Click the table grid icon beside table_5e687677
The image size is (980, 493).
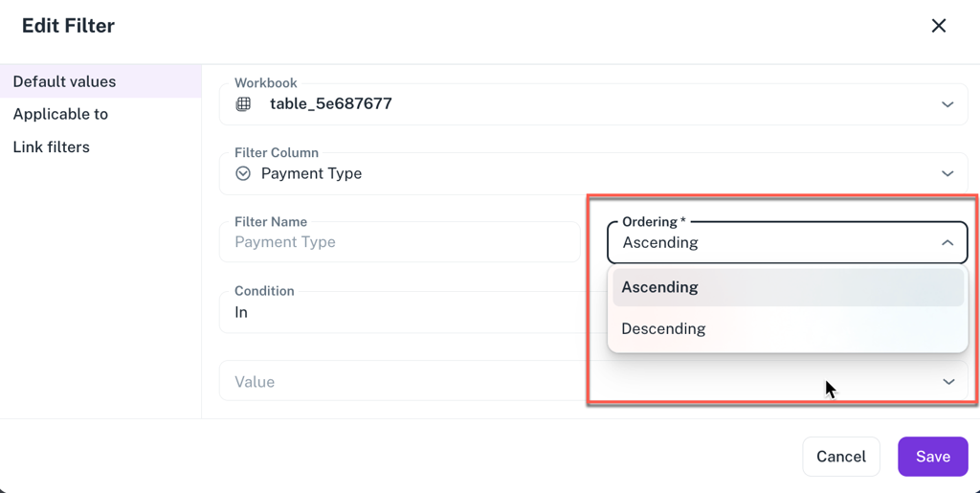pyautogui.click(x=243, y=104)
